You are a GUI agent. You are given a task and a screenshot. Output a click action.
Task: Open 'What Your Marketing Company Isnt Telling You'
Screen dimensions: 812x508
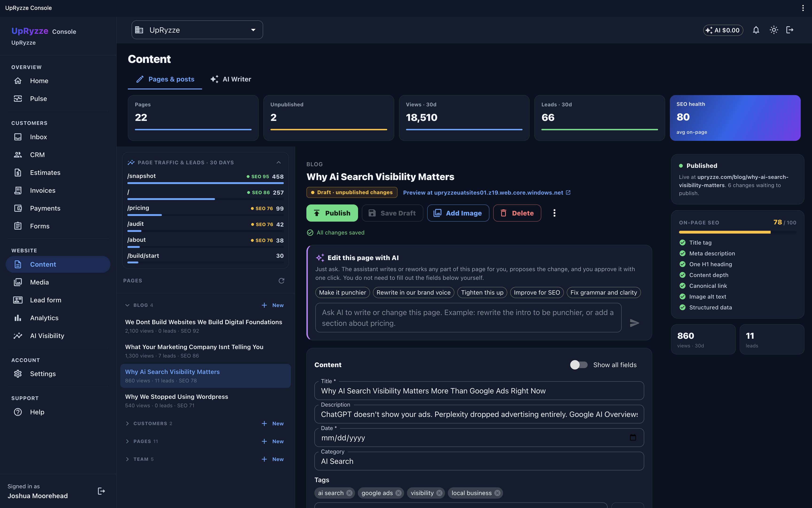(205, 351)
